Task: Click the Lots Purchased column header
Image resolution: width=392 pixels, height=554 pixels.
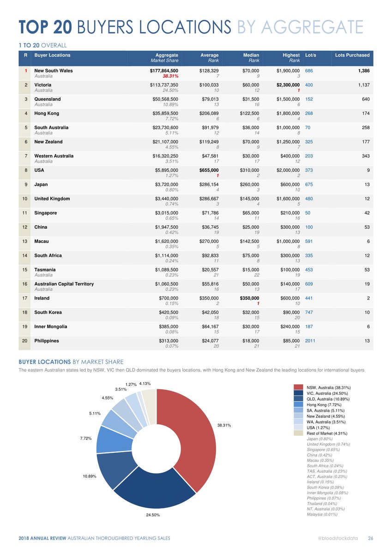Action: (352, 55)
